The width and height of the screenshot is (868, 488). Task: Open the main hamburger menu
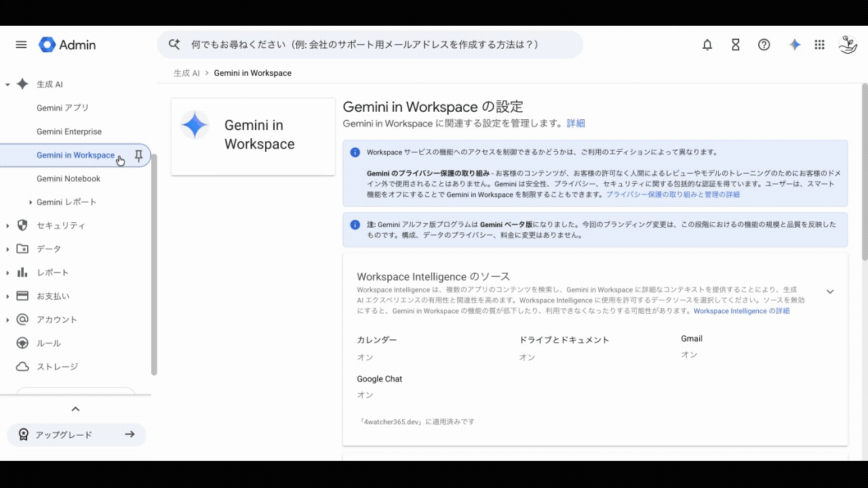(x=21, y=45)
